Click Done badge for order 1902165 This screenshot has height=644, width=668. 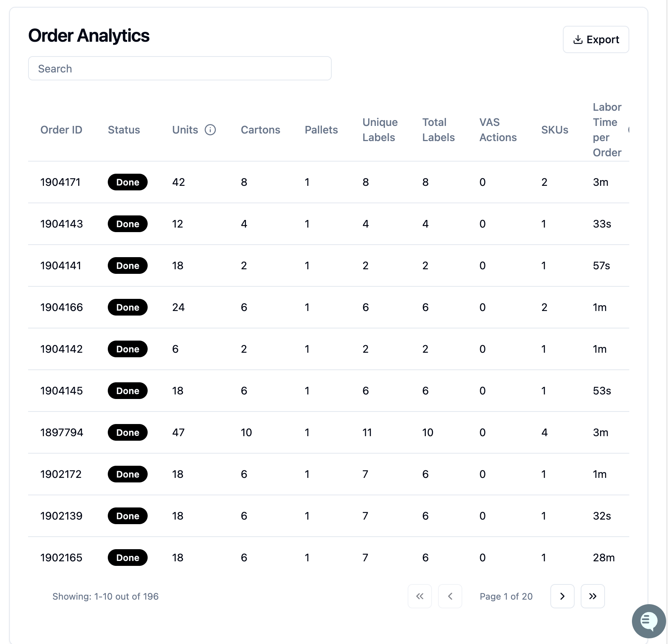tap(128, 558)
